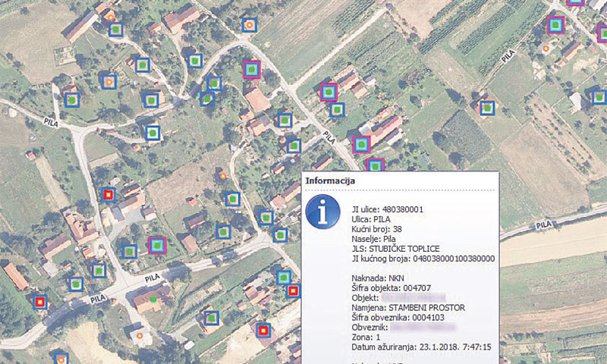The image size is (607, 364).
Task: Select the 'JI ulice: 480380001' line
Action: click(388, 209)
